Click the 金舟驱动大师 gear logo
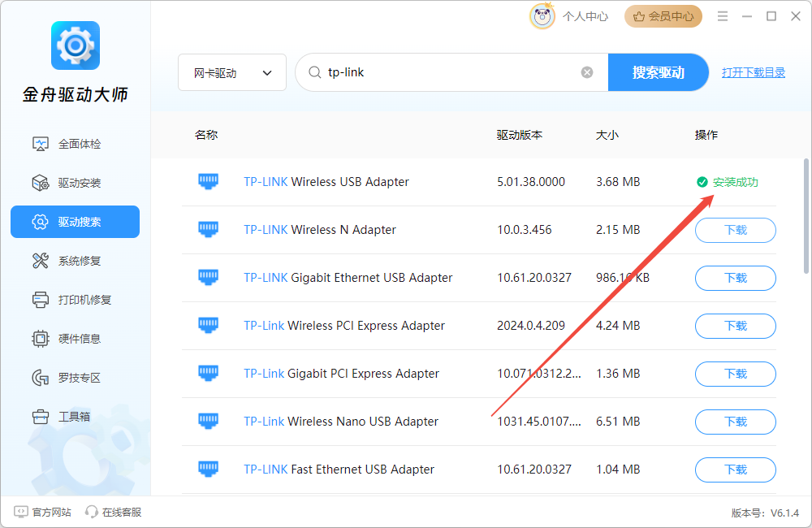 coord(76,45)
